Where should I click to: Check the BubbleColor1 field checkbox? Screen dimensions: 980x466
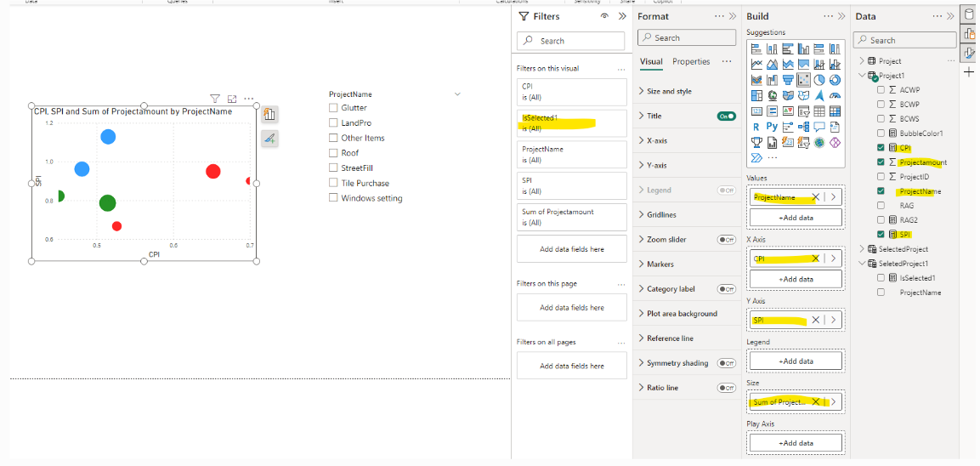(881, 134)
